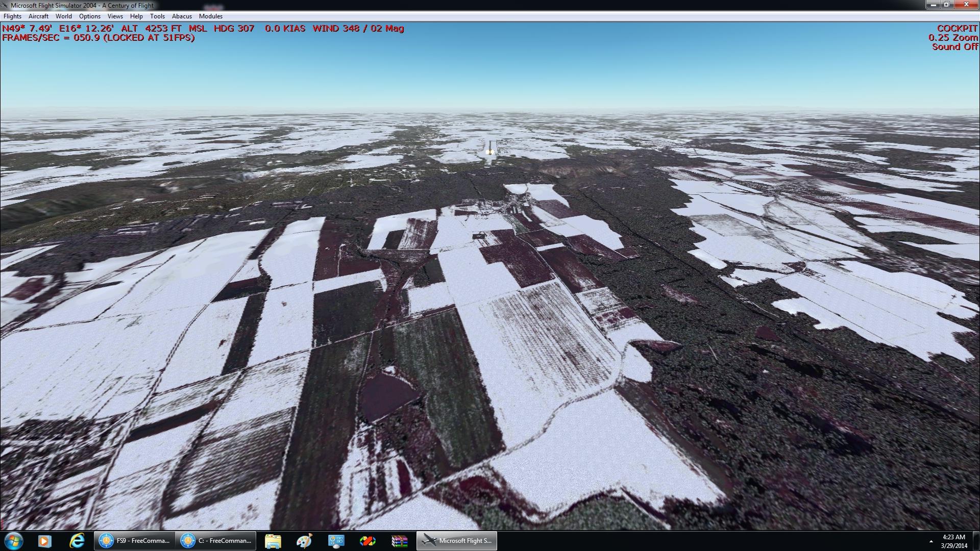Click the N49* 7.49' latitude readout
The image size is (980, 551).
[x=27, y=29]
